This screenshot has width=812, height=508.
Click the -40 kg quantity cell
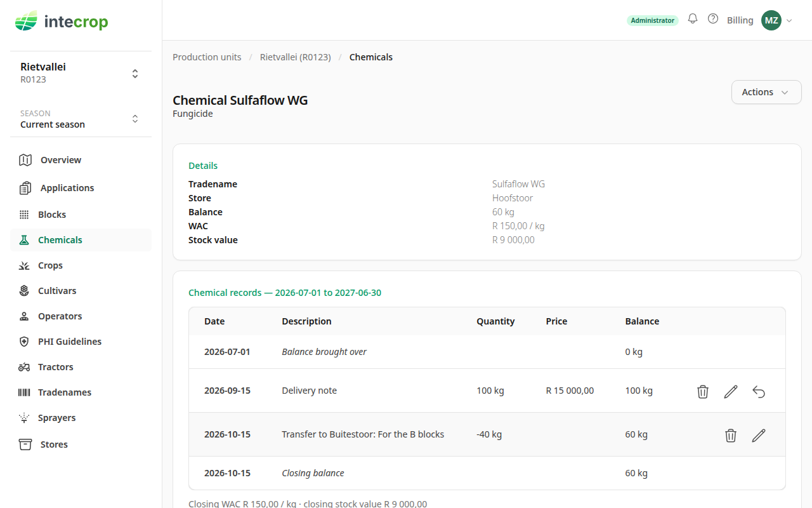click(489, 434)
